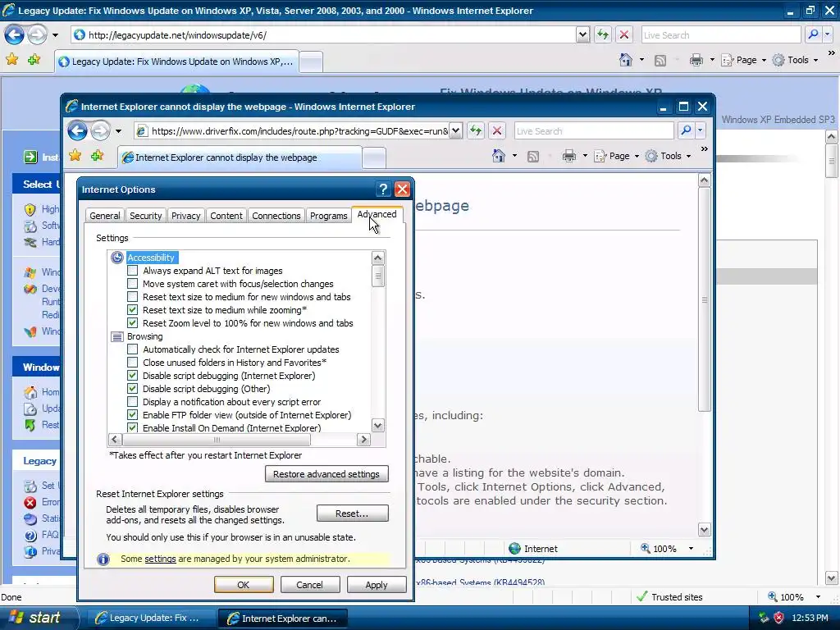This screenshot has height=630, width=840.
Task: Open Page menu in Legacy Update window
Action: click(744, 60)
